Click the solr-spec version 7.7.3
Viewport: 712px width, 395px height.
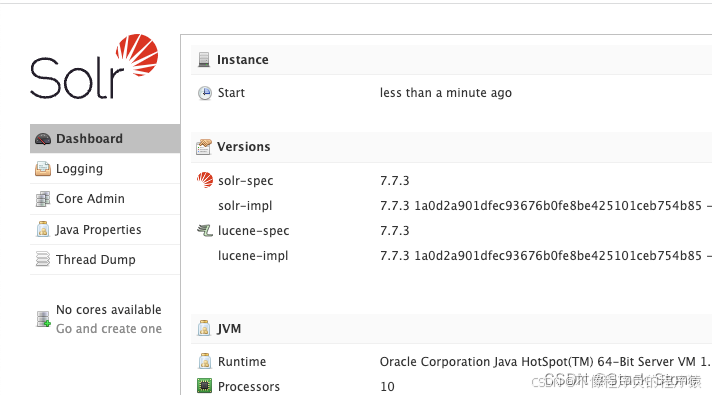point(395,181)
